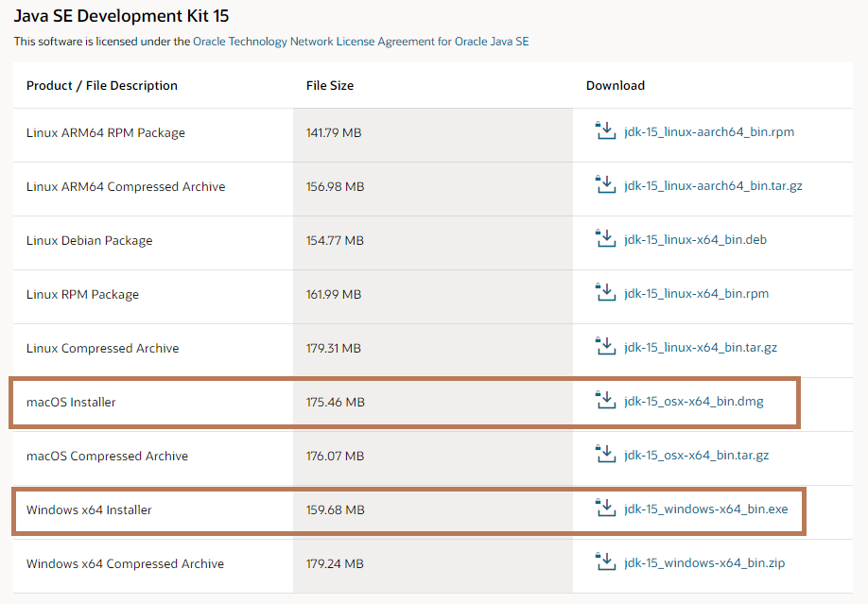868x604 pixels.
Task: Select Linux Debian Package text
Action: coord(89,241)
